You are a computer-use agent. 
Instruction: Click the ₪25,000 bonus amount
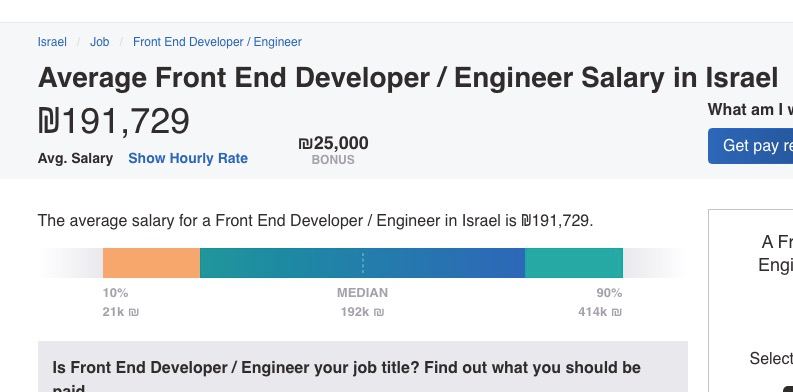tap(333, 143)
